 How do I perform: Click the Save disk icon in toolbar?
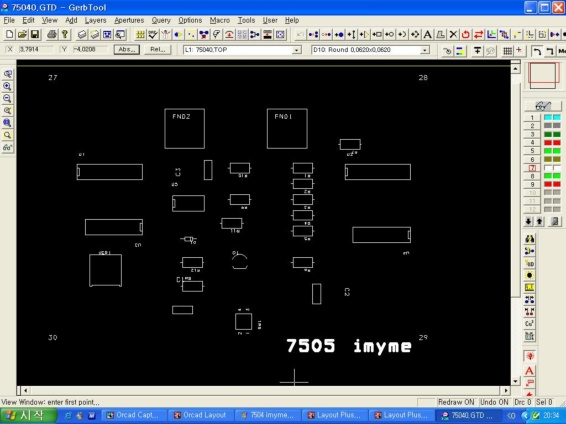tap(35, 34)
